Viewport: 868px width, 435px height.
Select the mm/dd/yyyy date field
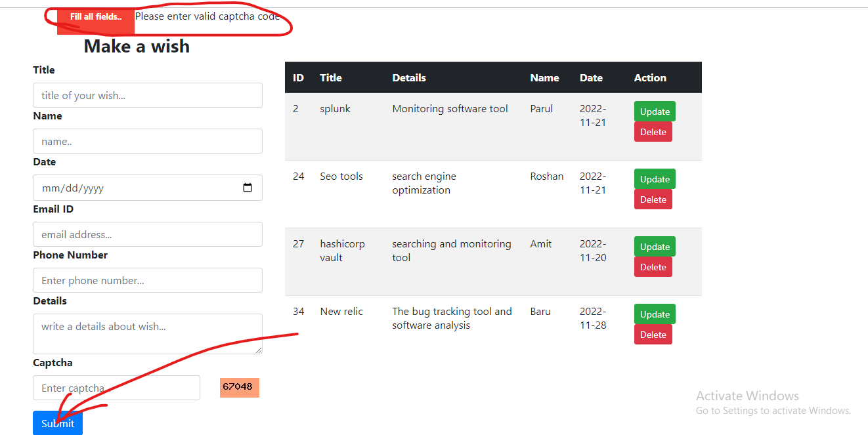point(131,188)
